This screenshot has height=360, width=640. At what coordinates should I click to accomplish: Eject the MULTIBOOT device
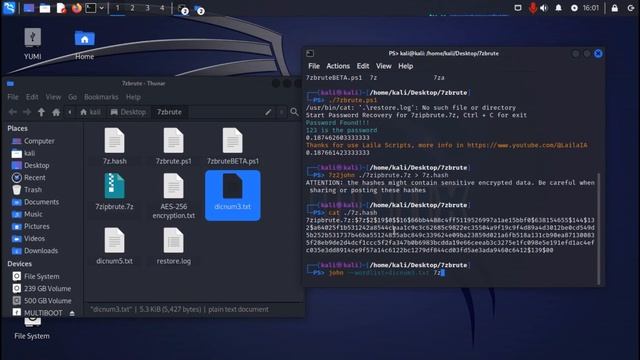pyautogui.click(x=72, y=313)
